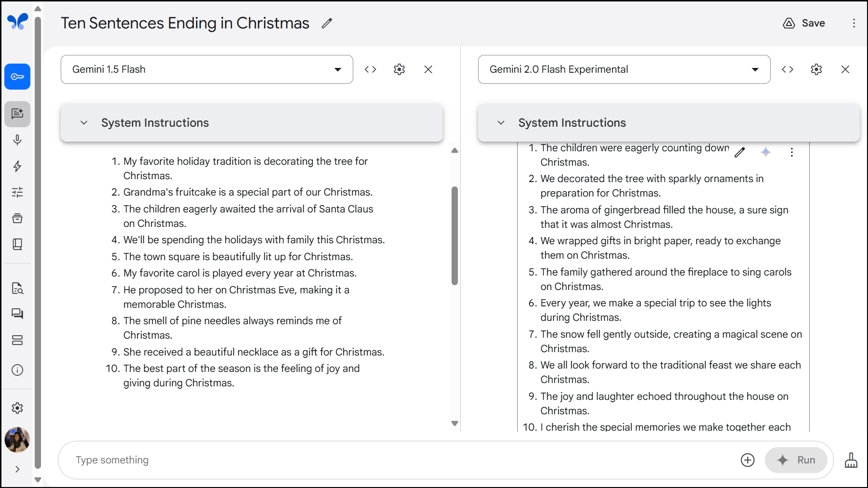Click "We decorated the tree with sparkly ornaments" sentence
868x488 pixels.
pyautogui.click(x=652, y=186)
